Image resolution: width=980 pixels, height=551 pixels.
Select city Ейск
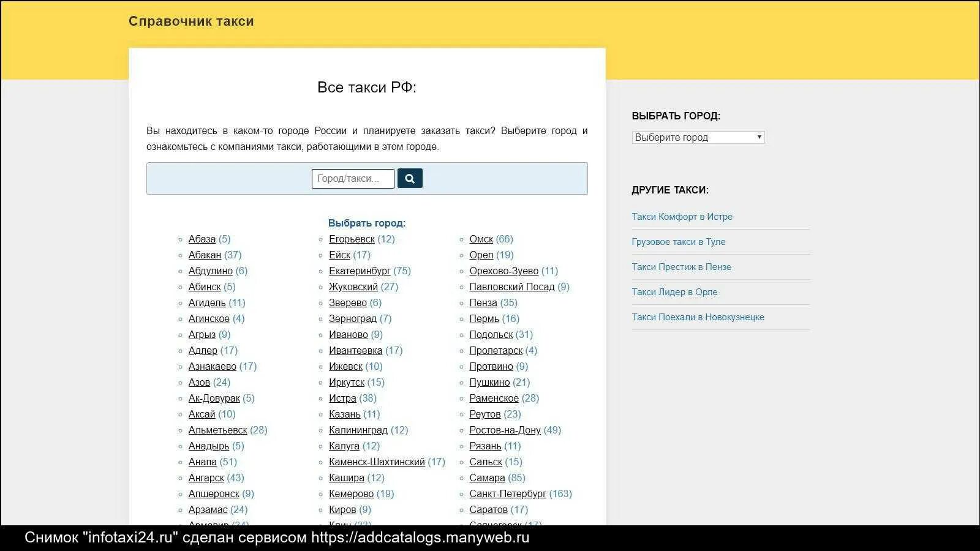[x=339, y=255]
